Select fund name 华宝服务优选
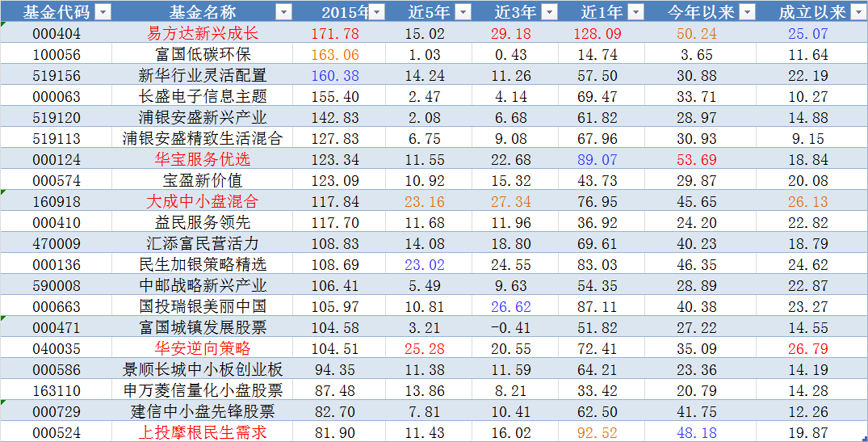 (203, 159)
